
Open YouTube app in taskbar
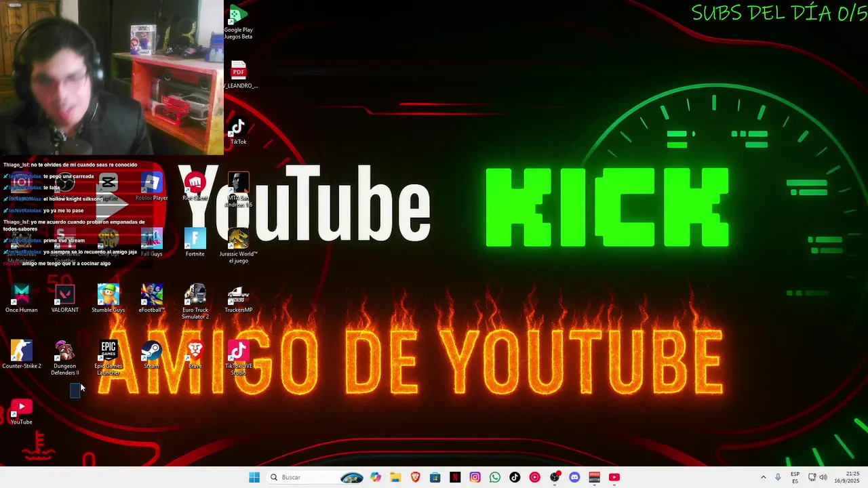[x=614, y=477]
